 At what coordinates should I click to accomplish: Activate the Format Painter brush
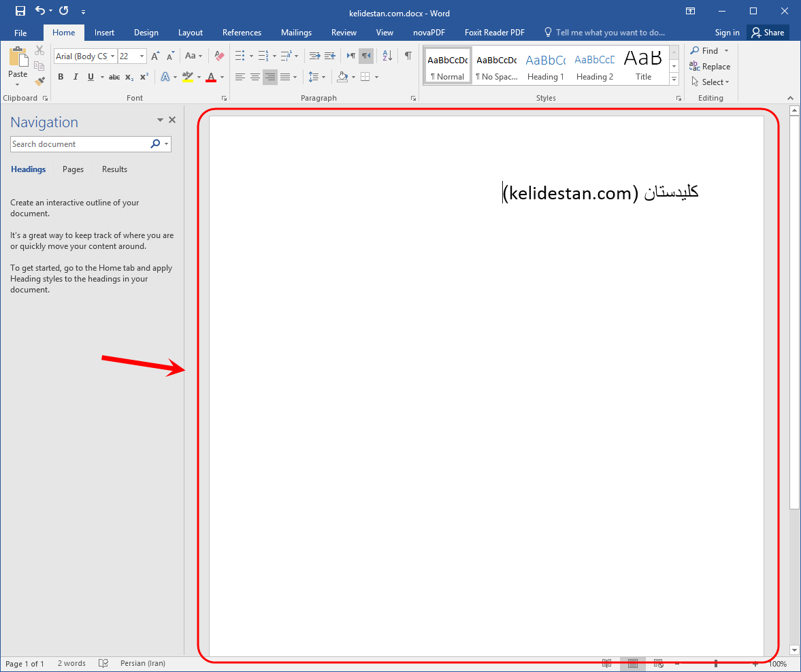39,81
